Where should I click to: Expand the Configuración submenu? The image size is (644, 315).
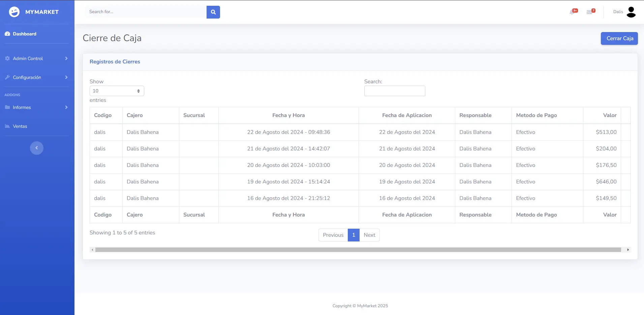(x=36, y=77)
